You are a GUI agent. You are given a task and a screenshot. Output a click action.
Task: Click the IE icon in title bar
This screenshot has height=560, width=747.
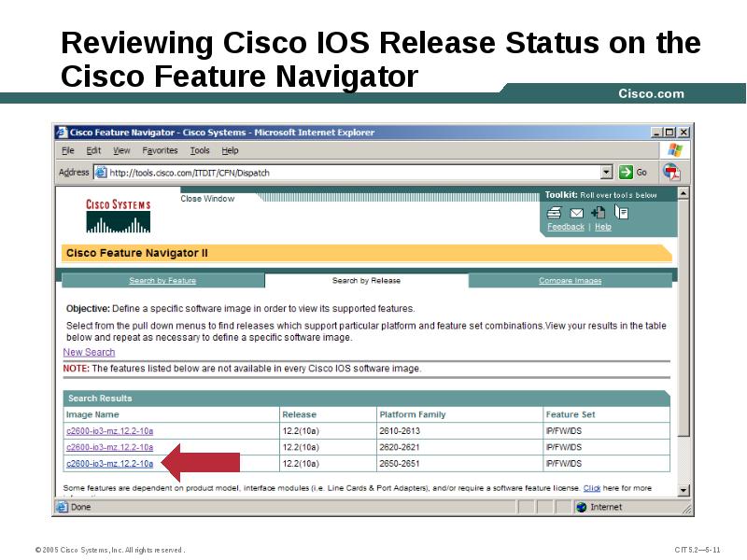point(62,133)
